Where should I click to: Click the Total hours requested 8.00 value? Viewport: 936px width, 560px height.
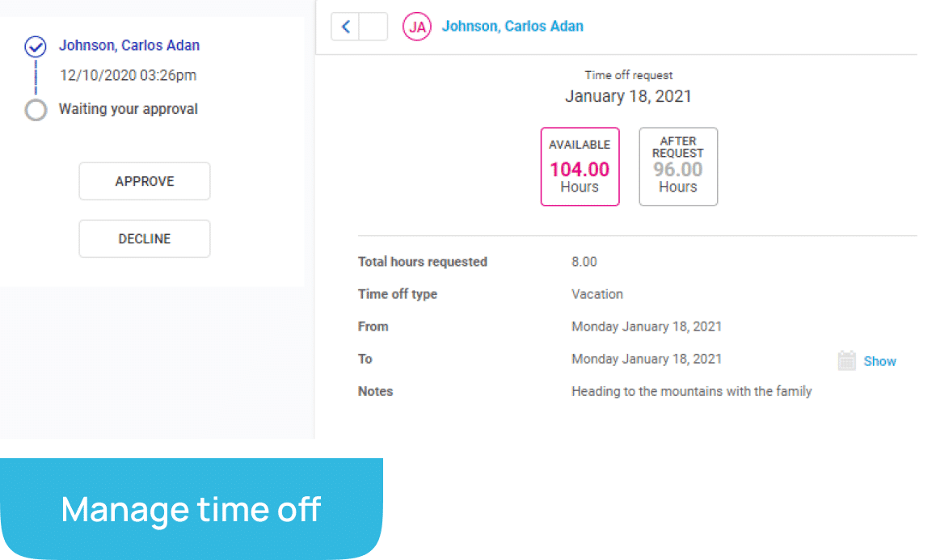coord(584,262)
